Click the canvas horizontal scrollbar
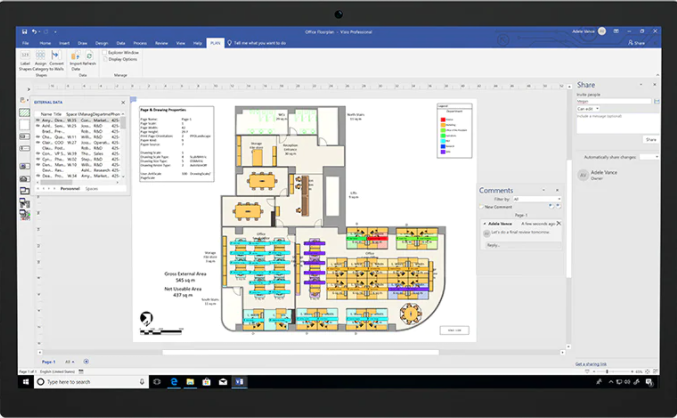Viewport: 677px width, 418px height. click(301, 352)
